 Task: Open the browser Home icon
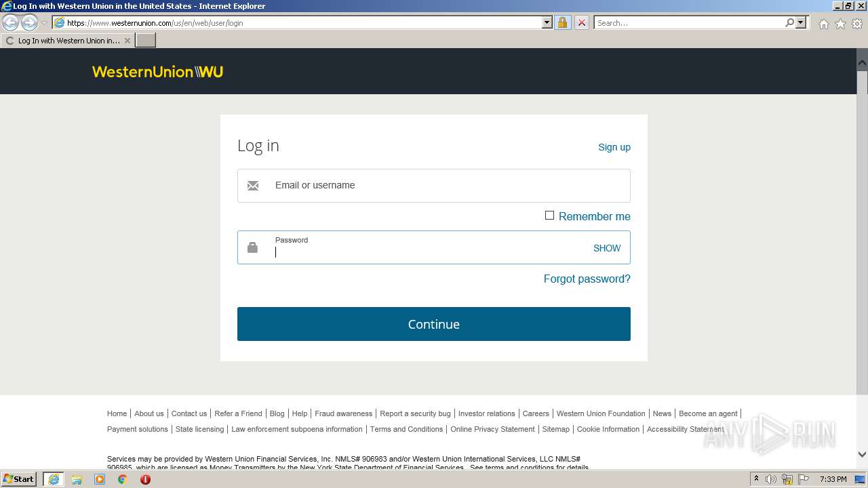point(823,24)
